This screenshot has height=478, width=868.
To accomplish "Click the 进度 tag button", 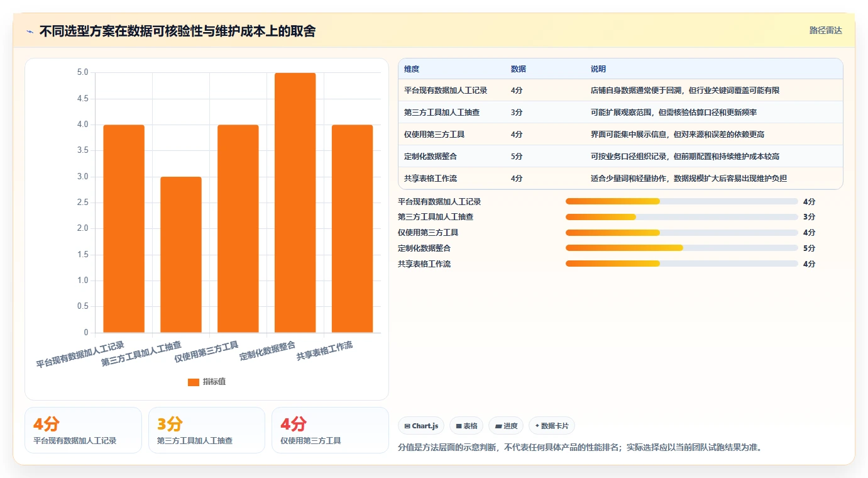I will (x=506, y=426).
